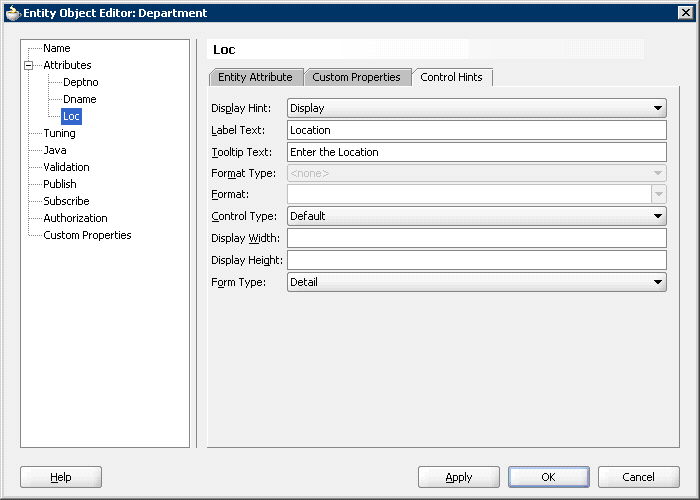Click the Display Width field
The height and width of the screenshot is (500, 700).
pyautogui.click(x=476, y=238)
